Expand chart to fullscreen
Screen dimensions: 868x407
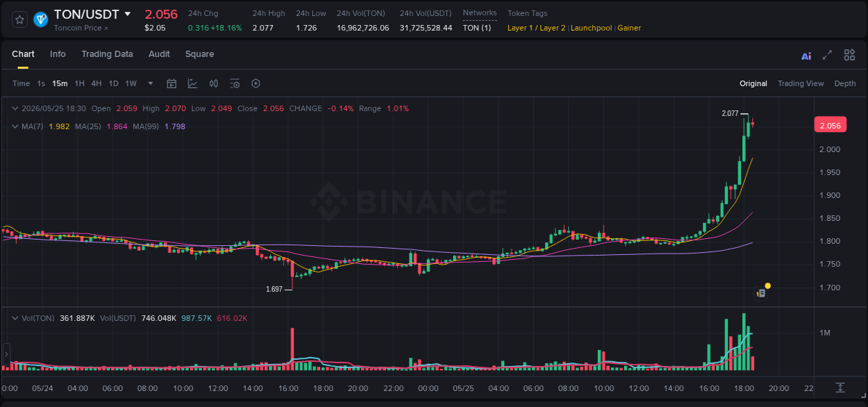click(x=827, y=55)
